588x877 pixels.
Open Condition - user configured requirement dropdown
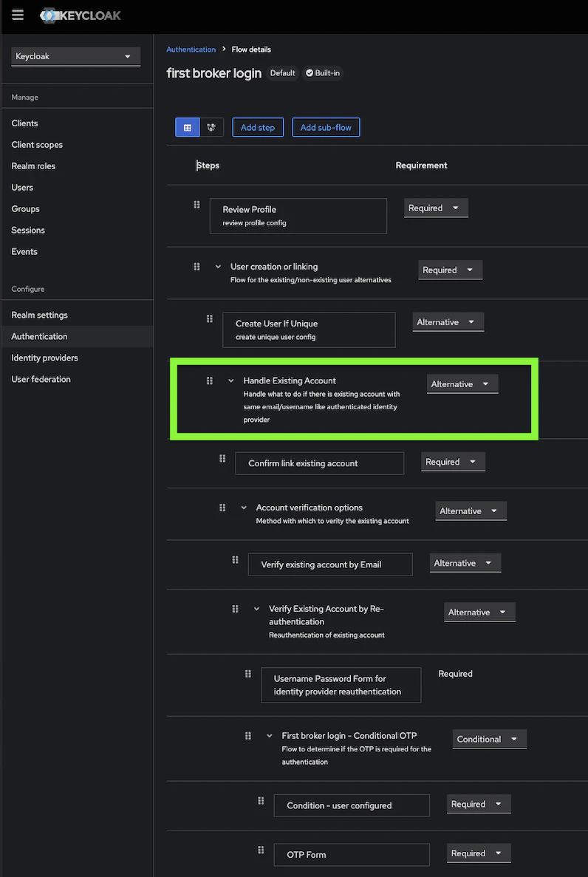479,805
